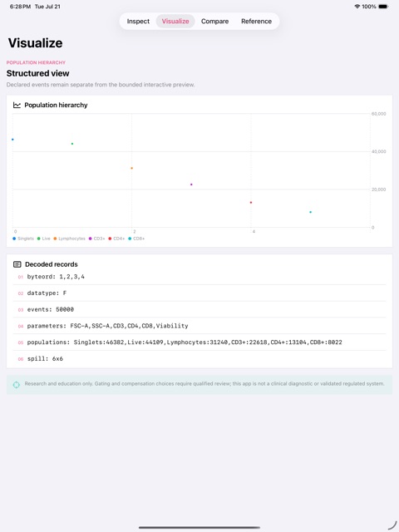This screenshot has height=532, width=399.
Task: Click the Singlets legend color dot
Action: (14, 239)
